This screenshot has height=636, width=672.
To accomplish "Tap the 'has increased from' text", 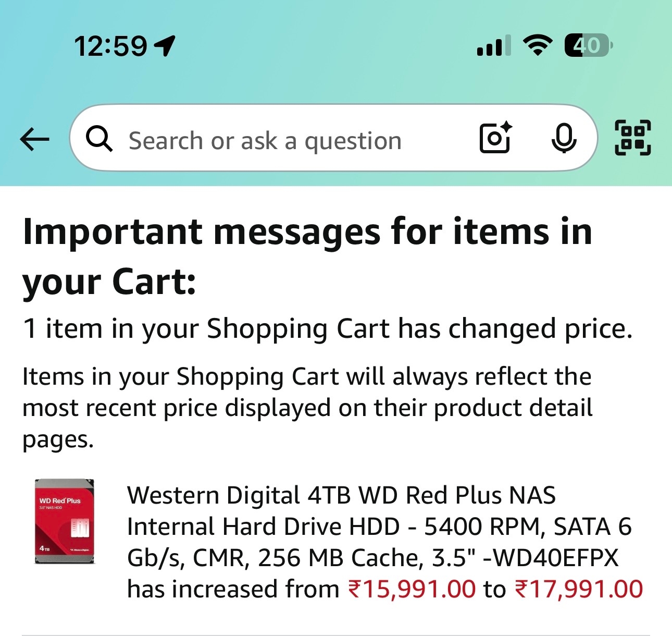I will pyautogui.click(x=233, y=589).
